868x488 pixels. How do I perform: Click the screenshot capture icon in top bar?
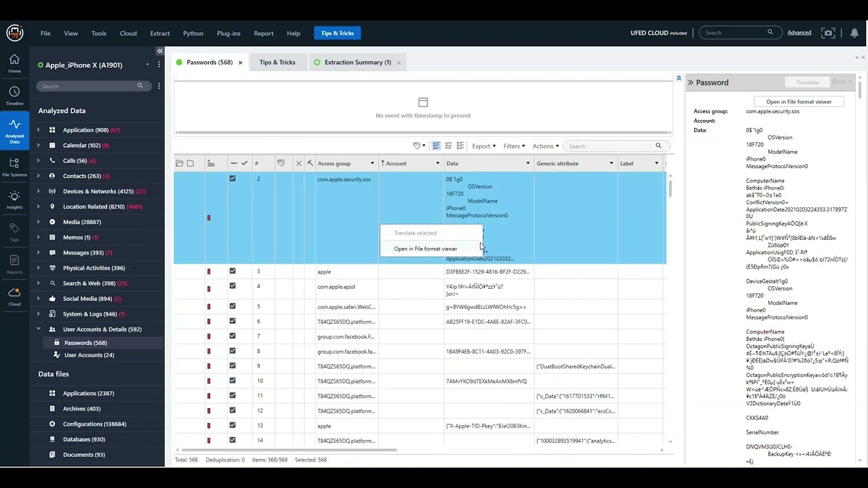828,33
